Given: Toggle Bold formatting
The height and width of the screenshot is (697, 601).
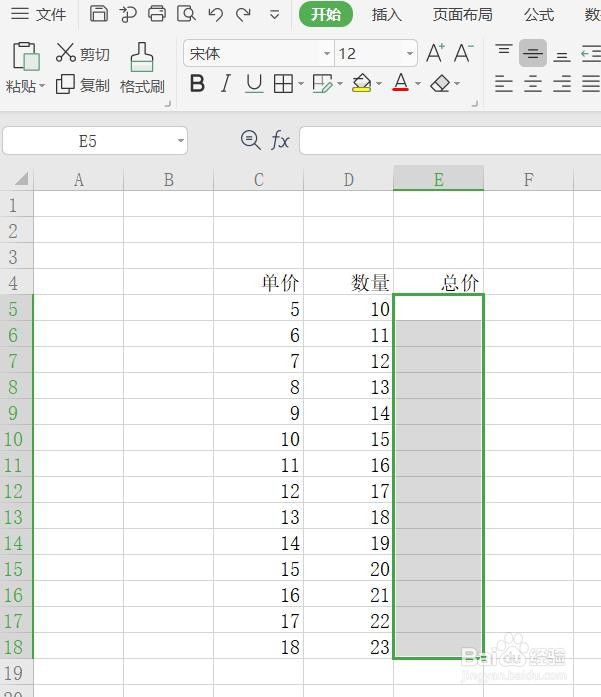Looking at the screenshot, I should (197, 83).
